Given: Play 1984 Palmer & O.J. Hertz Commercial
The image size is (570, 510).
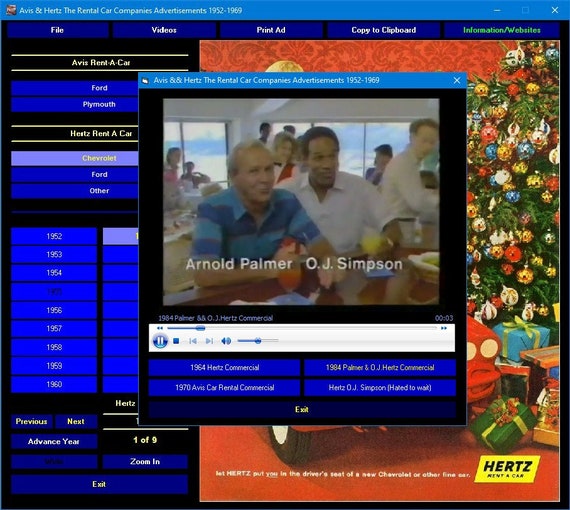Looking at the screenshot, I should point(380,368).
